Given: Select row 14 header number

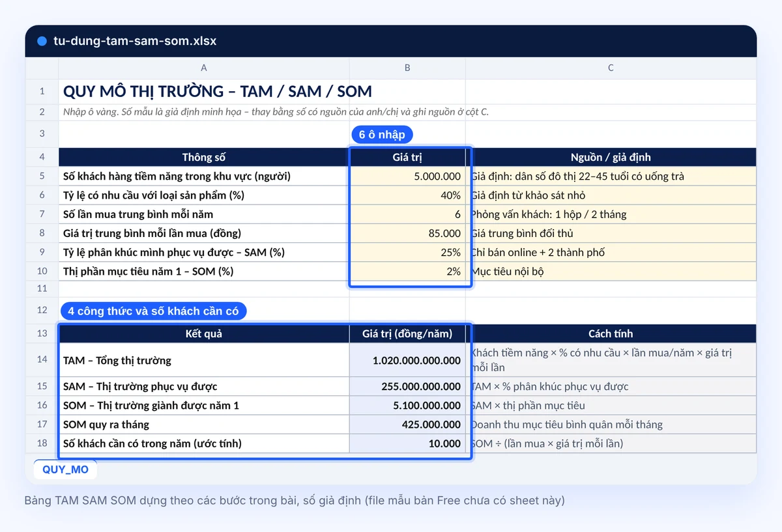Looking at the screenshot, I should pyautogui.click(x=42, y=360).
